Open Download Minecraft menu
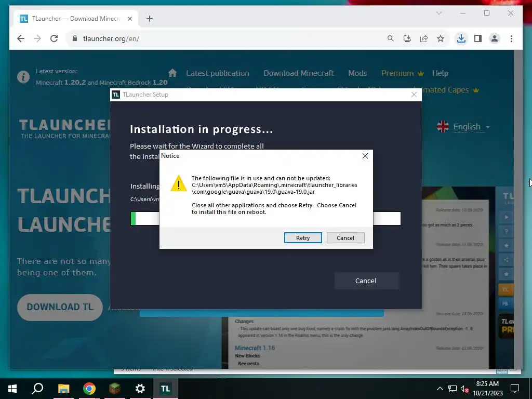The image size is (532, 399). (x=299, y=73)
